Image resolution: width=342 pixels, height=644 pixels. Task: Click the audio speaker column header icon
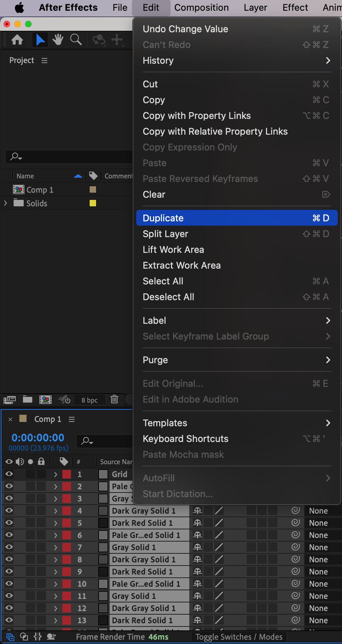click(x=20, y=462)
